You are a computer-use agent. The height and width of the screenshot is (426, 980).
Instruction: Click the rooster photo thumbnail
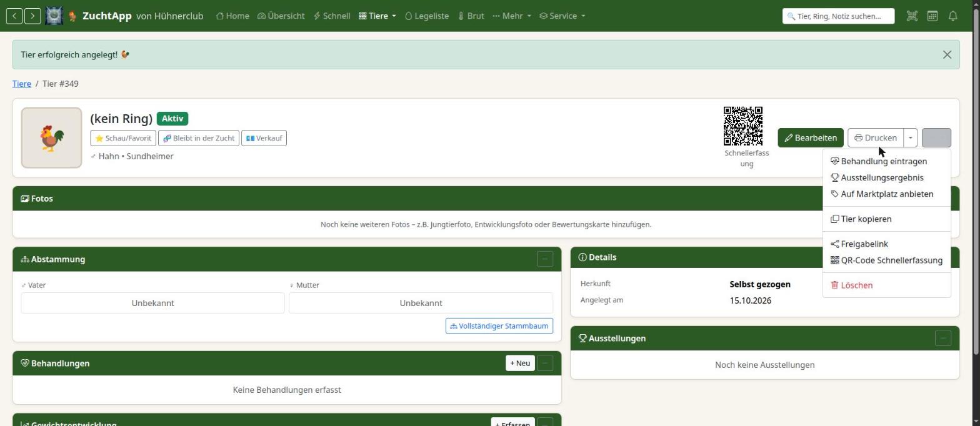pos(51,137)
